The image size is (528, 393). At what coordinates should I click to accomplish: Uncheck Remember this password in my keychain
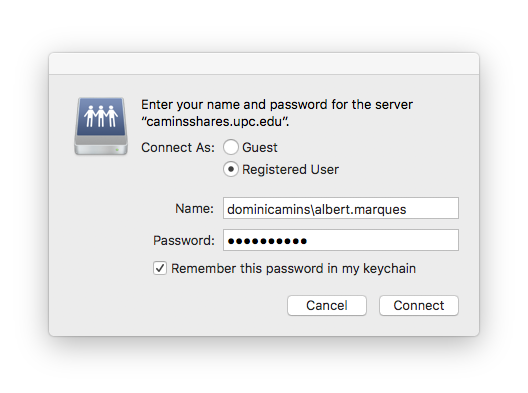click(x=160, y=268)
